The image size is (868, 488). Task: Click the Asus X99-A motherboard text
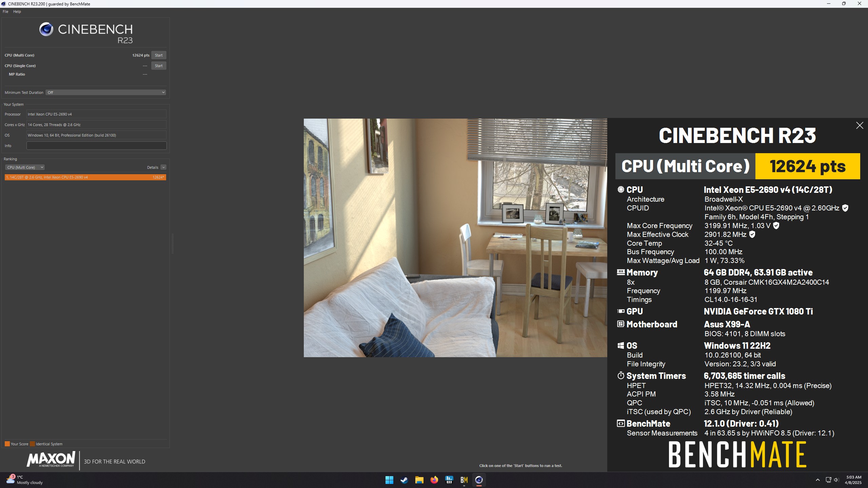tap(727, 324)
